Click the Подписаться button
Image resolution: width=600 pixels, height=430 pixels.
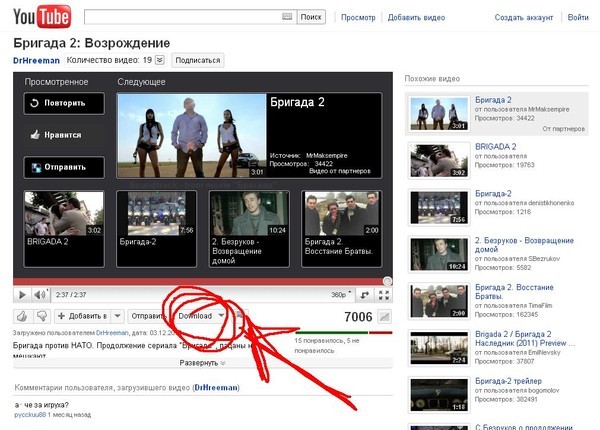pyautogui.click(x=198, y=60)
